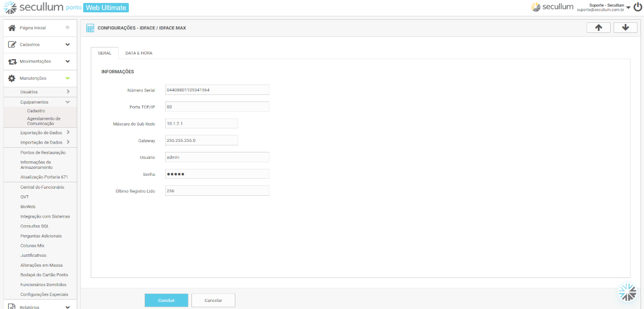Select the Geral tab

coord(105,53)
